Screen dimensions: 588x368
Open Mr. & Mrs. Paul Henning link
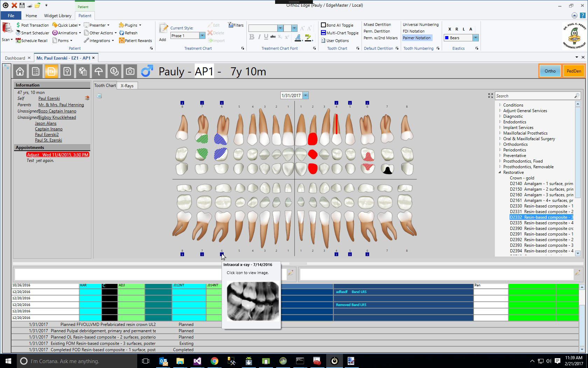click(61, 105)
